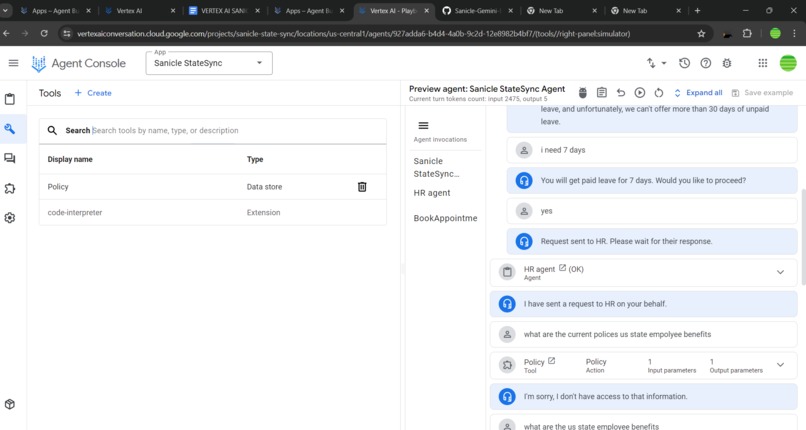
Task: Open the code-interpreter tool row
Action: click(212, 213)
